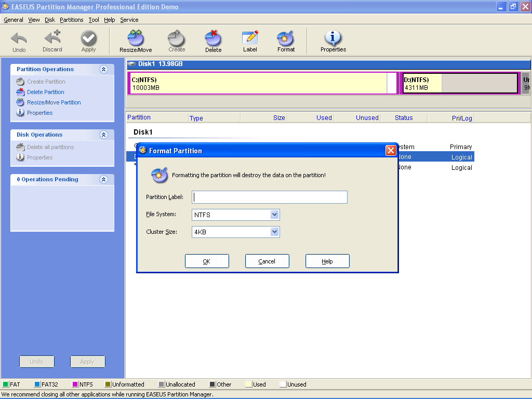The height and width of the screenshot is (399, 532).
Task: Click the Help button in dialog
Action: click(x=327, y=261)
